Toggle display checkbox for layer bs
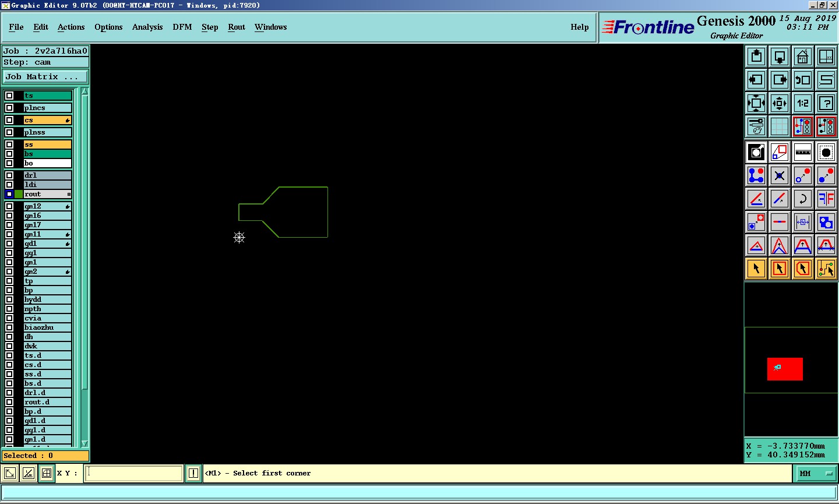The image size is (839, 504). tap(9, 154)
